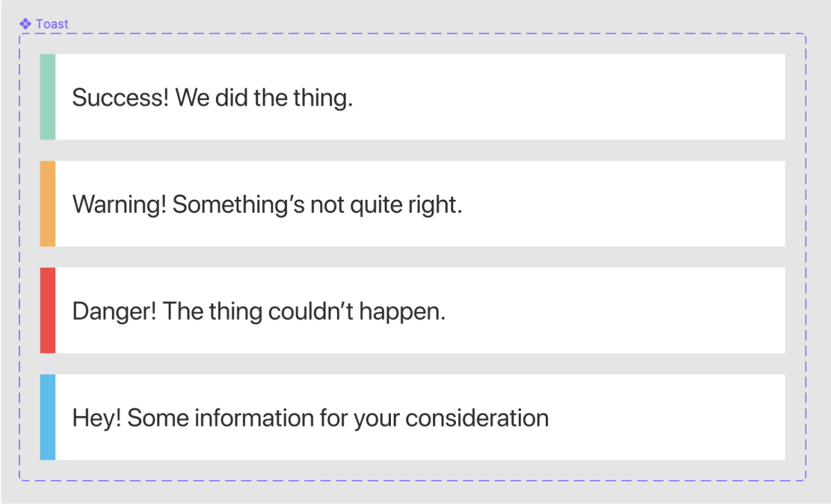Click the "Danger! The thing couldn't happen." text
Image resolution: width=831 pixels, height=504 pixels.
coord(259,311)
